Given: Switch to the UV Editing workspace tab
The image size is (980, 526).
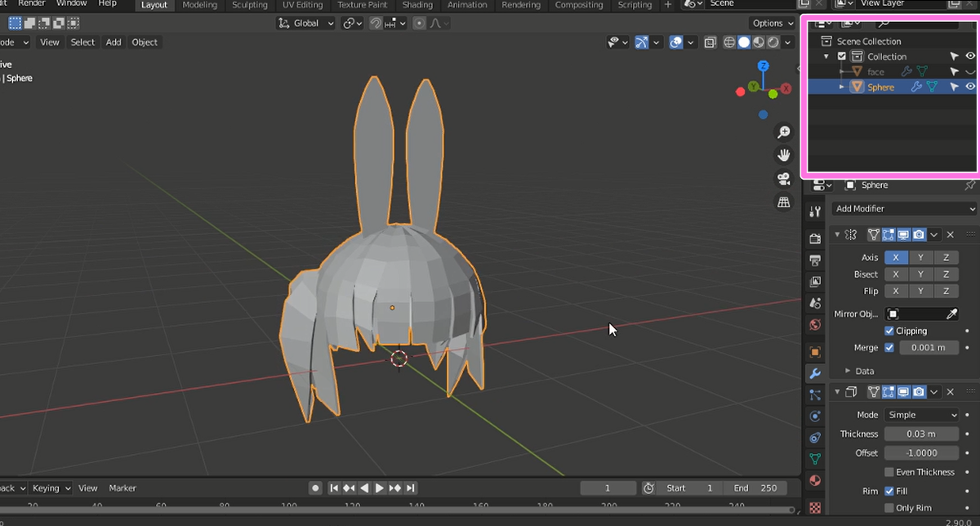Looking at the screenshot, I should pos(302,5).
